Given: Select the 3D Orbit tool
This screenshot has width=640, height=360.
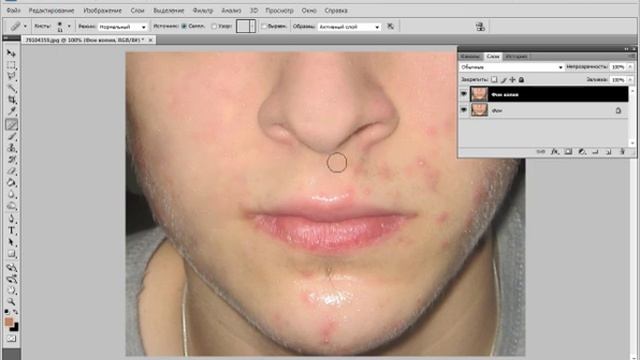Looking at the screenshot, I should [11, 279].
